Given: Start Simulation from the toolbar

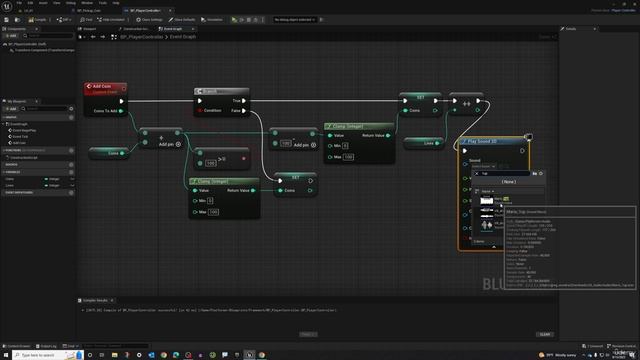Looking at the screenshot, I should [212, 20].
